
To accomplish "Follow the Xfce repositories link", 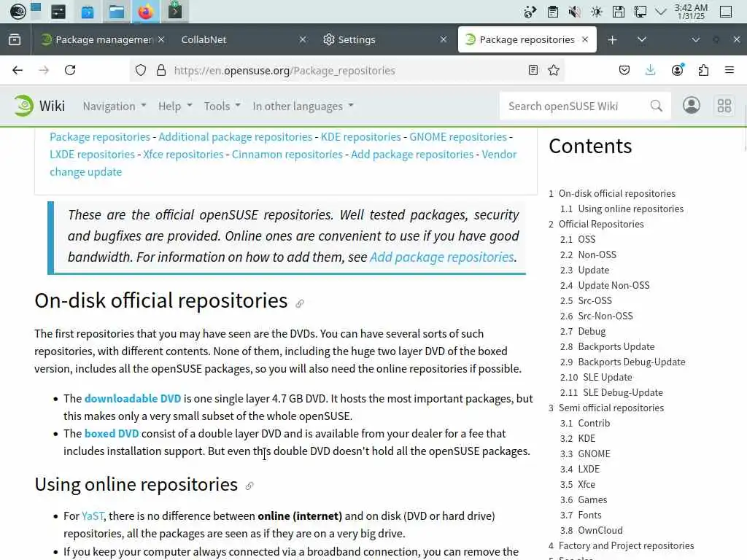I will (x=183, y=155).
